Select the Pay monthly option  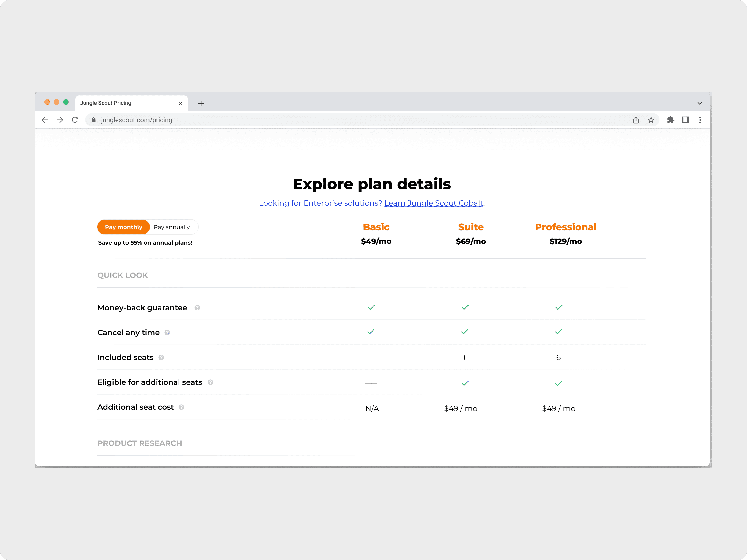click(x=124, y=227)
